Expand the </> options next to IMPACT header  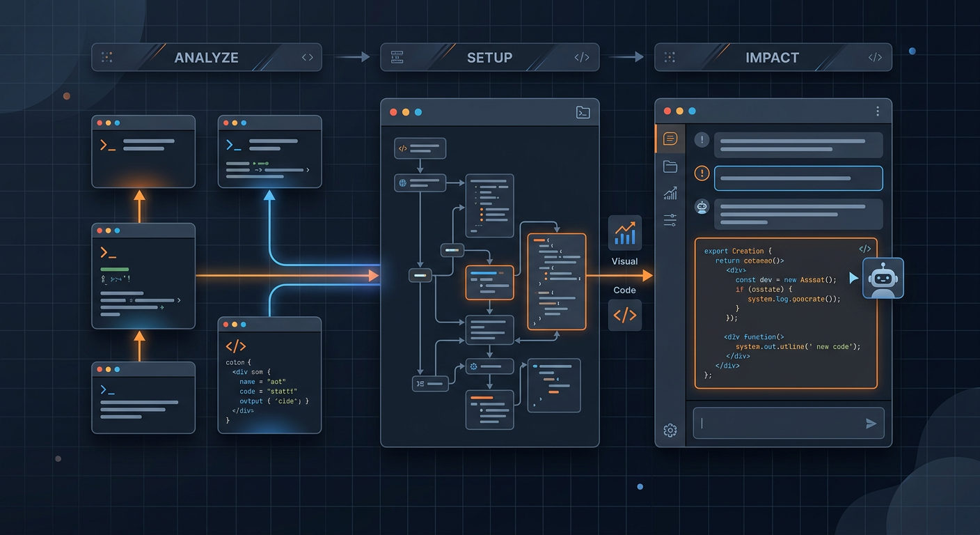click(x=874, y=58)
